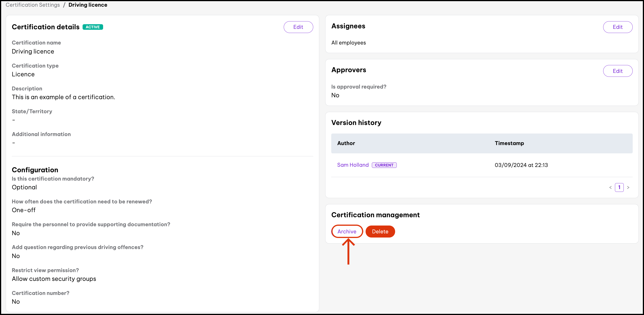Open Certification Settings breadcrumb

pos(33,5)
